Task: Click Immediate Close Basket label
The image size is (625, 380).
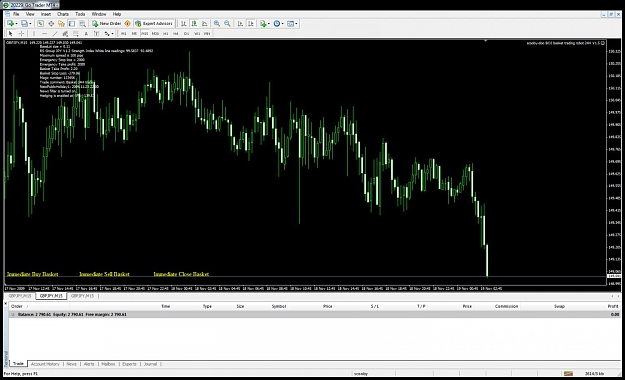Action: tap(181, 274)
